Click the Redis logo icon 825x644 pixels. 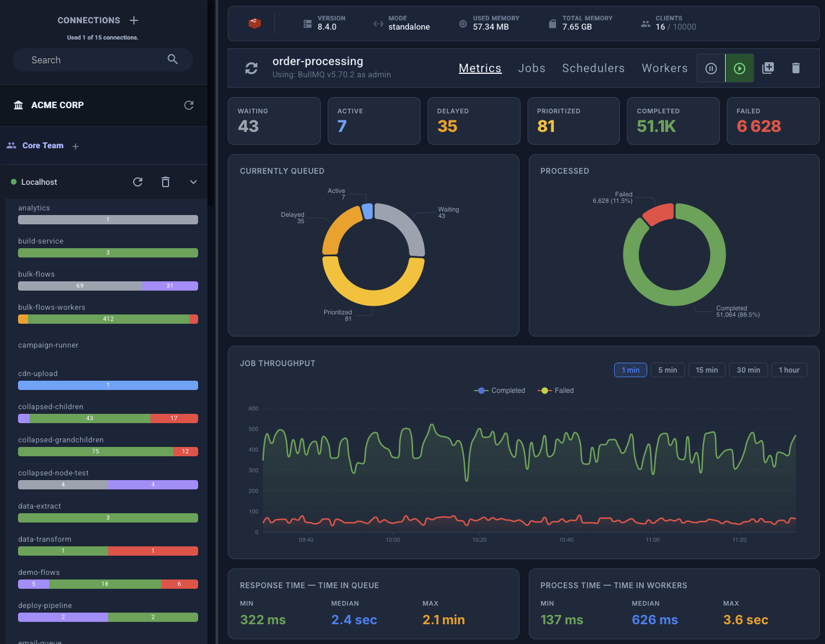coord(254,23)
